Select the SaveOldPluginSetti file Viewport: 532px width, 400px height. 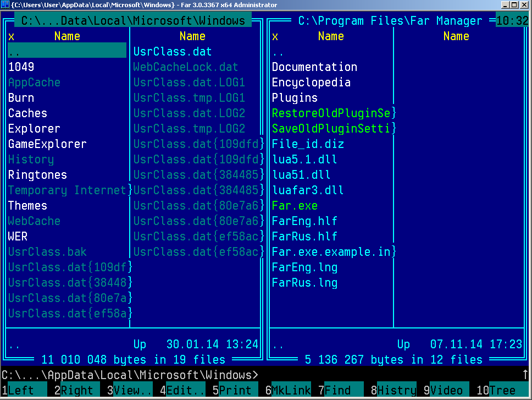coord(331,129)
